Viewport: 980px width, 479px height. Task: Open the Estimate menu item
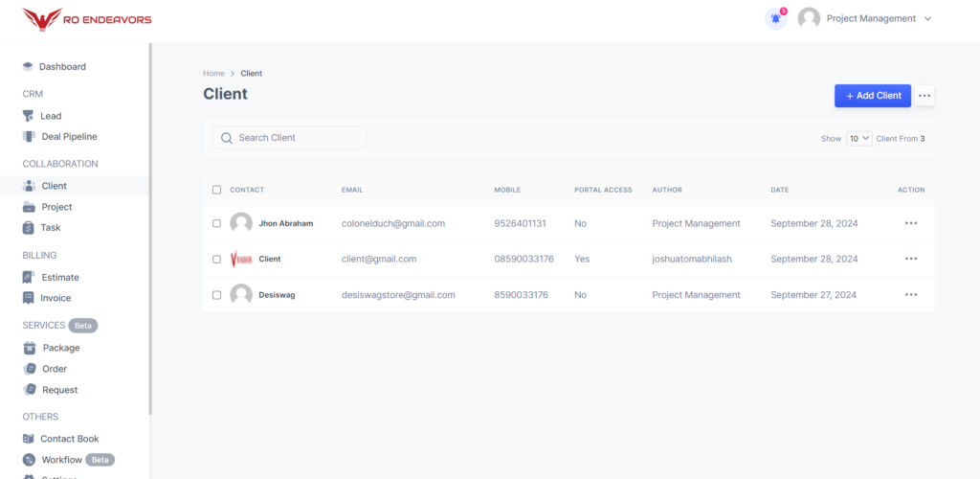click(59, 278)
